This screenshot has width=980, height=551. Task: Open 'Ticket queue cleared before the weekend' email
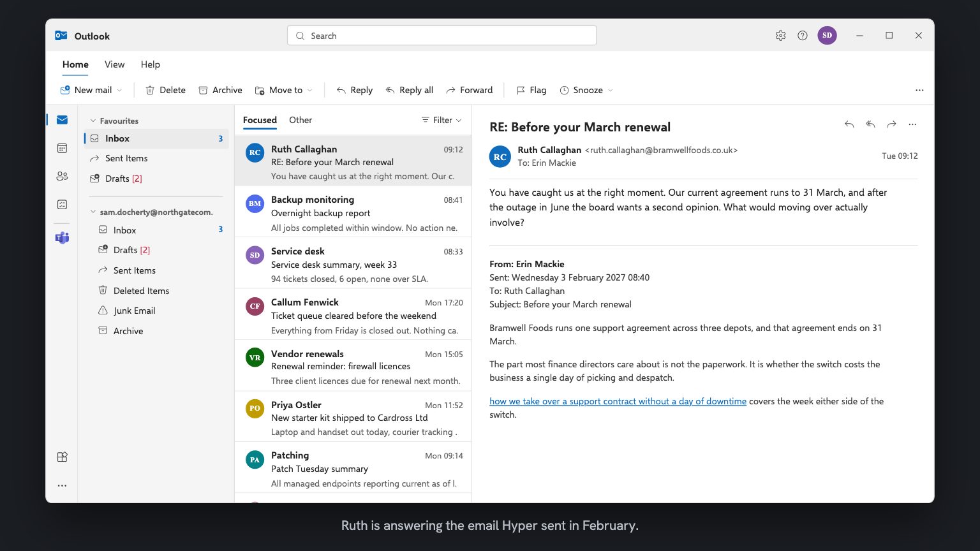(353, 314)
